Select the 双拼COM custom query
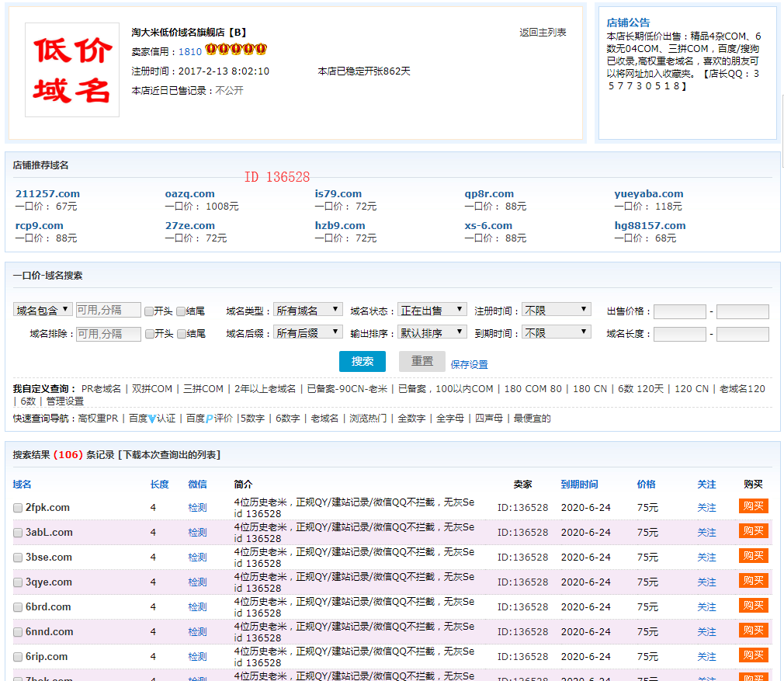Image resolution: width=784 pixels, height=681 pixels. [x=152, y=388]
